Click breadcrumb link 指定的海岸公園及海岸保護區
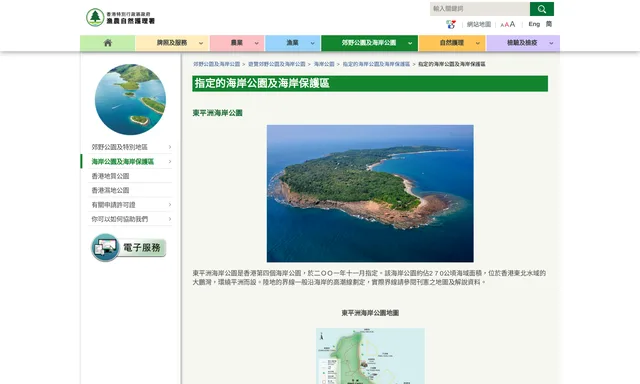Viewport: 640px width, 384px height. (376, 64)
